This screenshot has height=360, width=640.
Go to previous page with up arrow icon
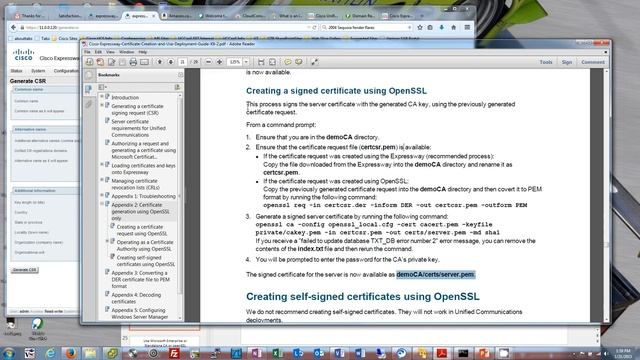coord(160,62)
